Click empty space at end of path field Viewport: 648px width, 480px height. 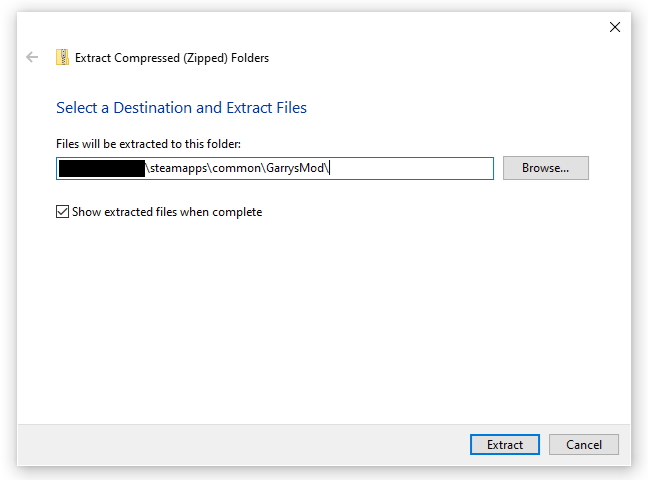420,168
